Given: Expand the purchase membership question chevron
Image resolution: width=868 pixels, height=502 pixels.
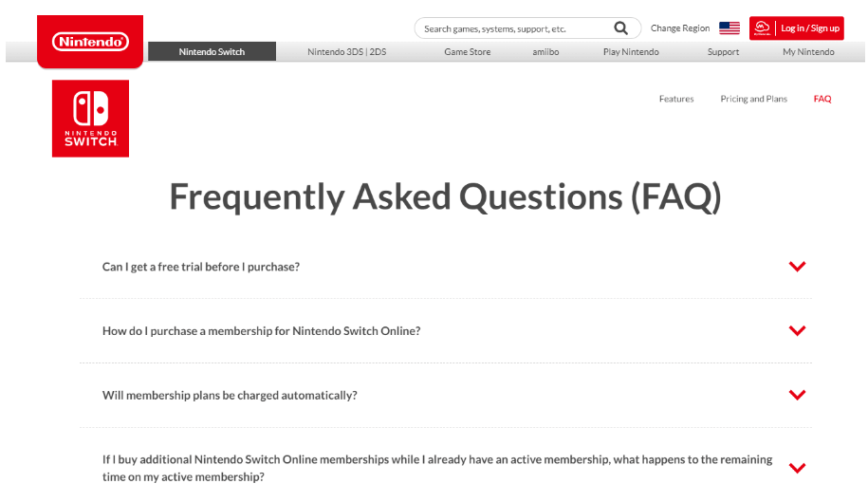Looking at the screenshot, I should coord(797,330).
